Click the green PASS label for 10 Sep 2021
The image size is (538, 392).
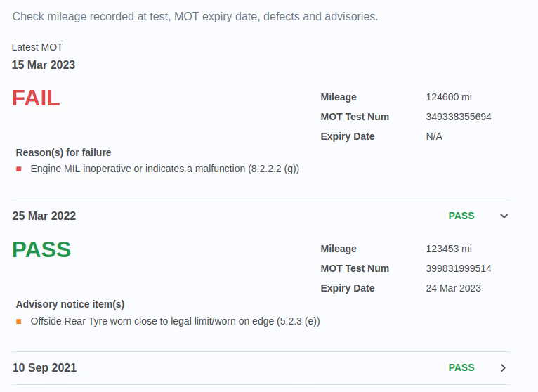[461, 368]
